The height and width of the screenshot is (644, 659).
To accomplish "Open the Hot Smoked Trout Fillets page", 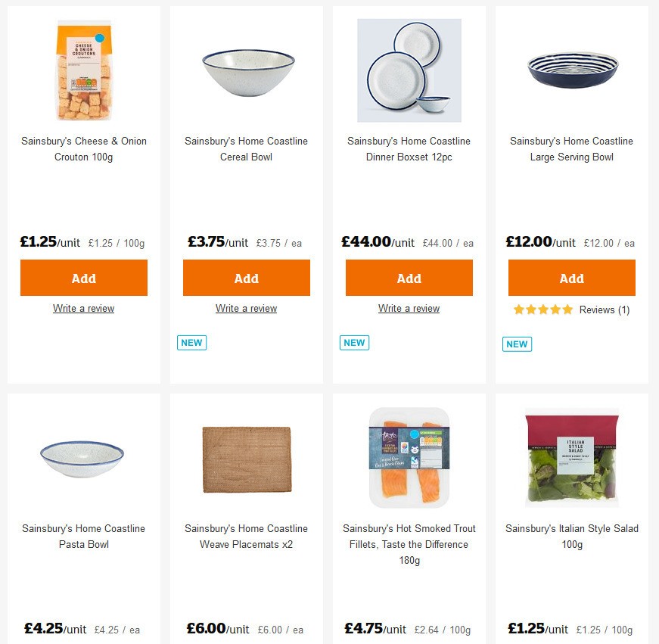I will [x=409, y=544].
